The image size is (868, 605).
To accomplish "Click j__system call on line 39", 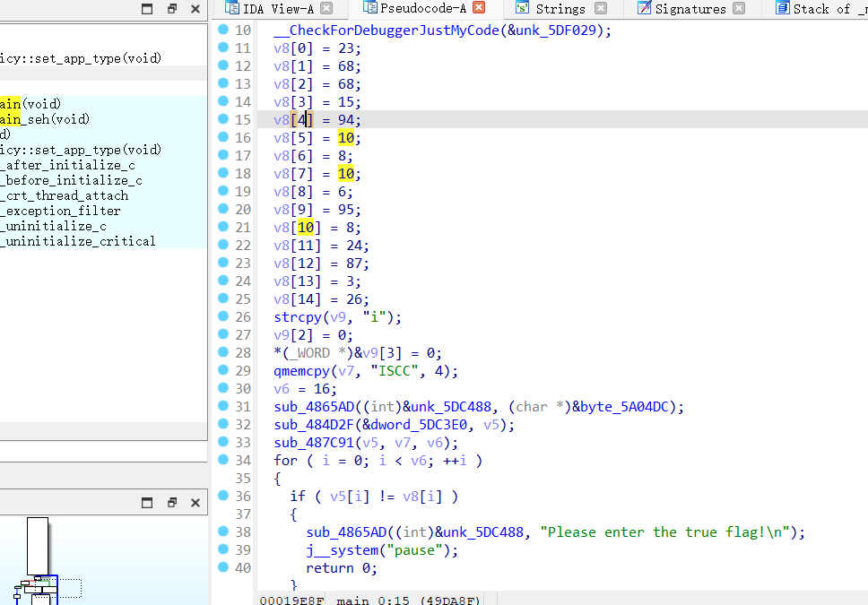I will [343, 550].
